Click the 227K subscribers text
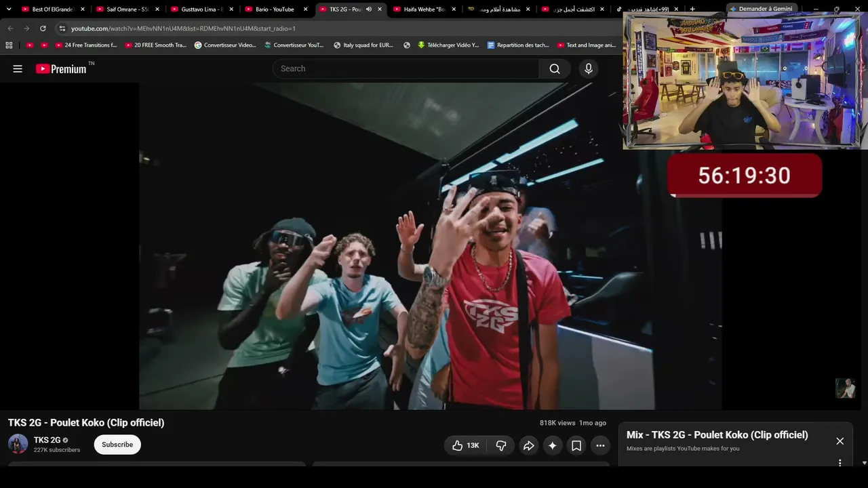Image resolution: width=868 pixels, height=488 pixels. point(57,450)
